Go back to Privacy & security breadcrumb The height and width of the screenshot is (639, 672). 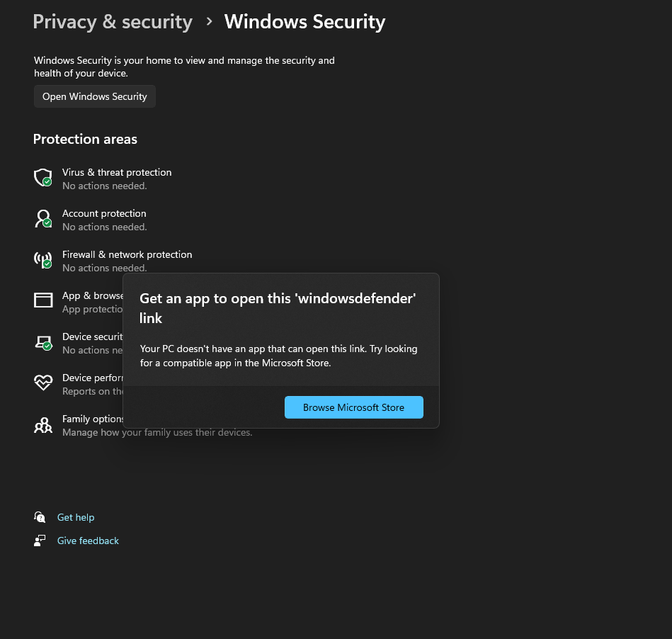point(113,22)
